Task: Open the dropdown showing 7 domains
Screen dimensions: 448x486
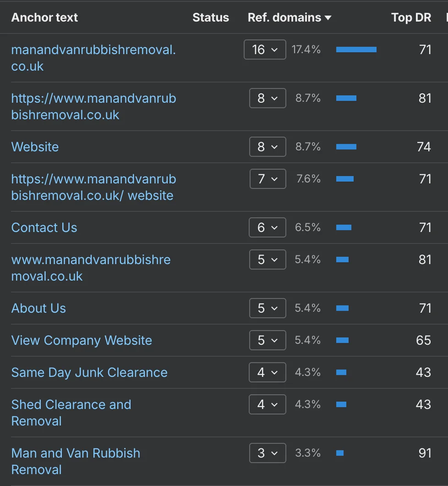Action: [267, 179]
